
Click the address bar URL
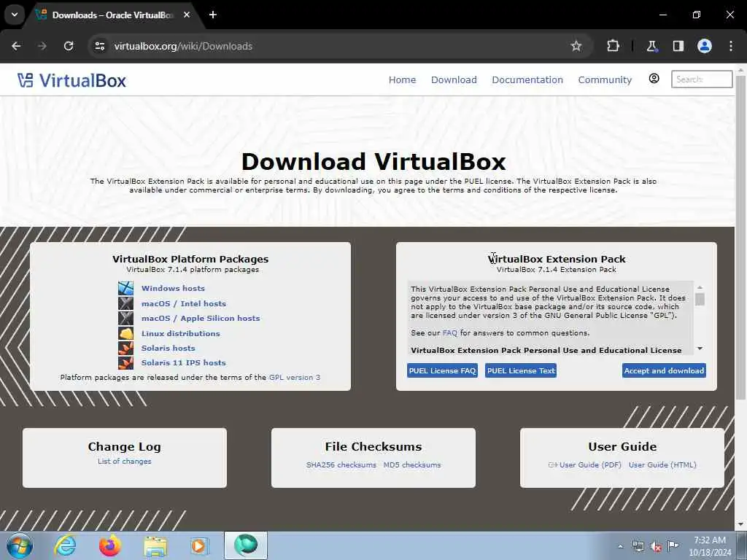tap(183, 46)
